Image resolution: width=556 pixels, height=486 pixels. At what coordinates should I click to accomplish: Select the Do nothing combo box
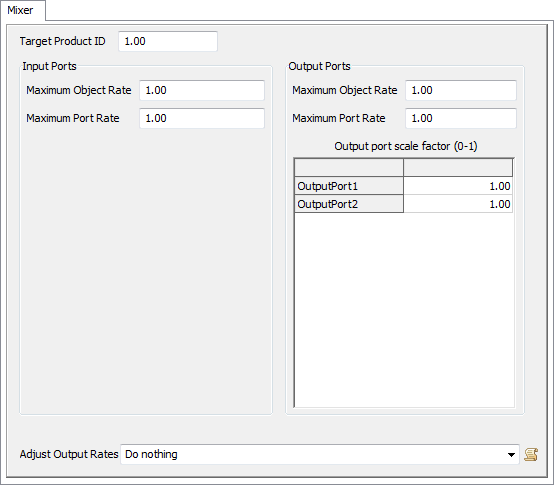point(320,454)
